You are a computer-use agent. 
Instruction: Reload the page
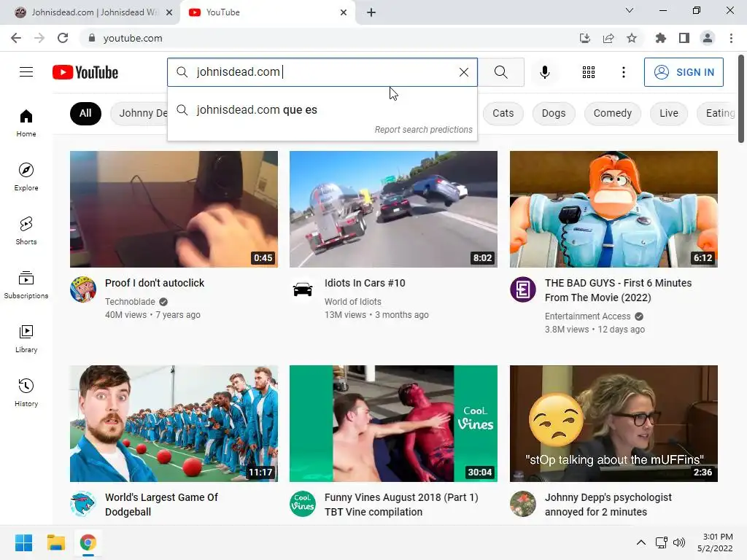tap(63, 38)
